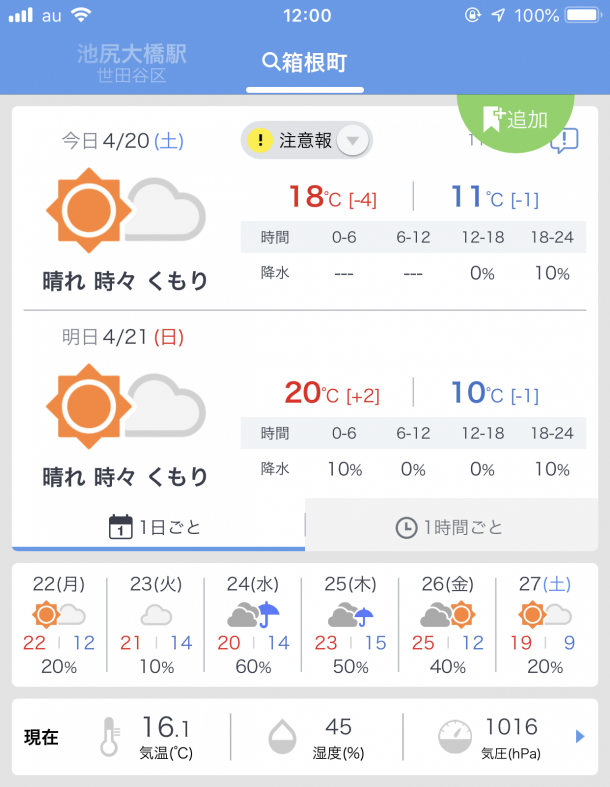Screen dimensions: 610x787
Task: Expand the 注意報 dropdown arrow
Action: [x=353, y=141]
